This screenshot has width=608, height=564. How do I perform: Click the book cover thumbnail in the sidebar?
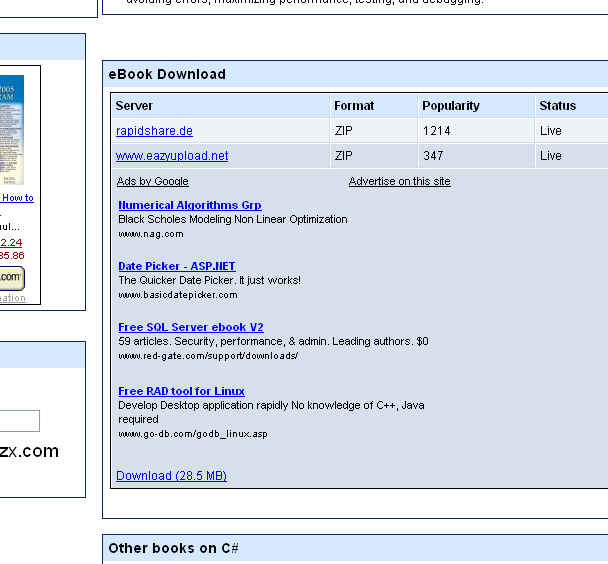point(12,129)
